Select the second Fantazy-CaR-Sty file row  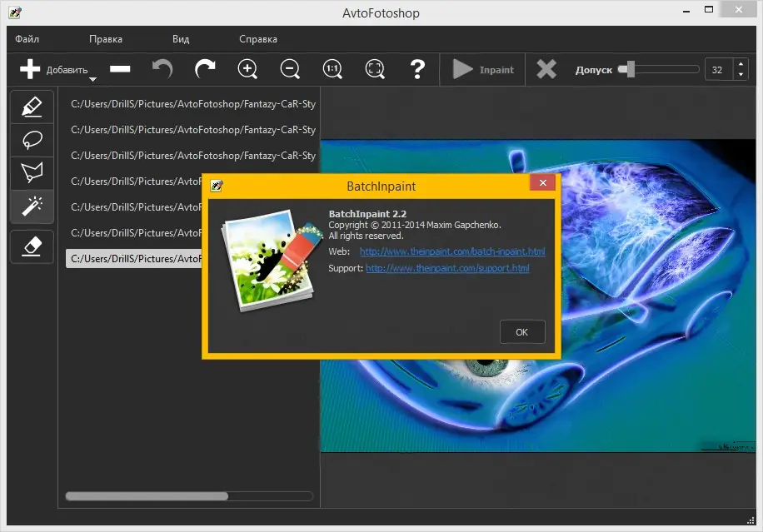(x=192, y=130)
